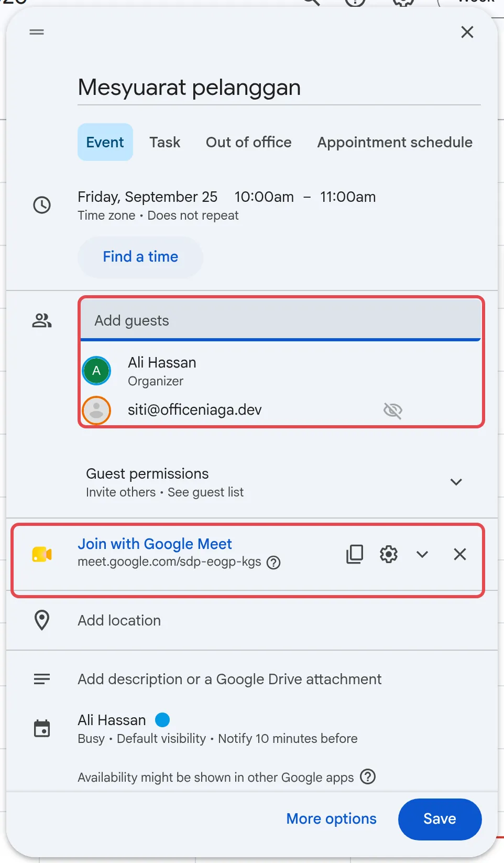Click More options link
Screen dimensions: 504x863
pyautogui.click(x=331, y=819)
